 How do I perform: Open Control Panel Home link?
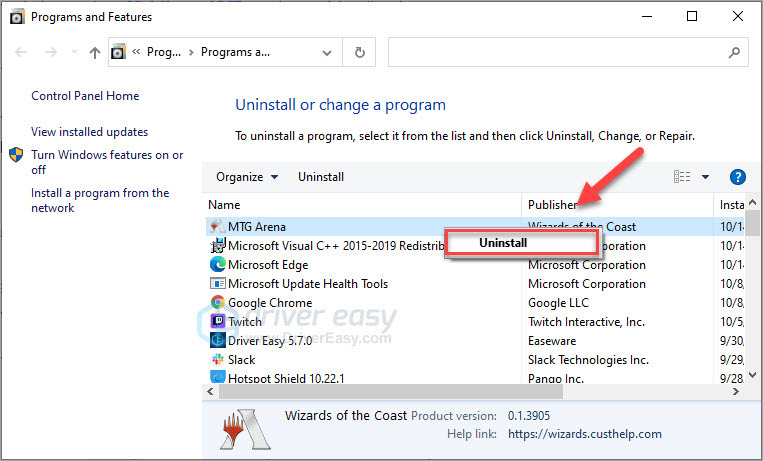pyautogui.click(x=85, y=96)
